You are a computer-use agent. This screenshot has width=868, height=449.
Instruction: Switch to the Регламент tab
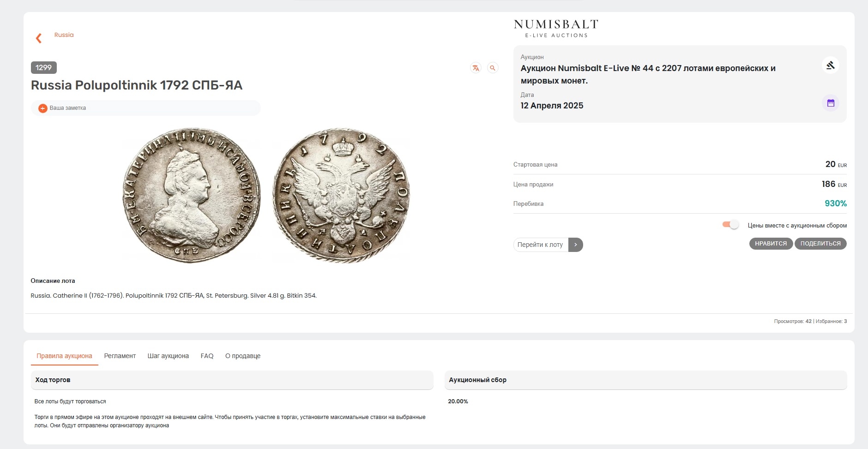coord(120,356)
